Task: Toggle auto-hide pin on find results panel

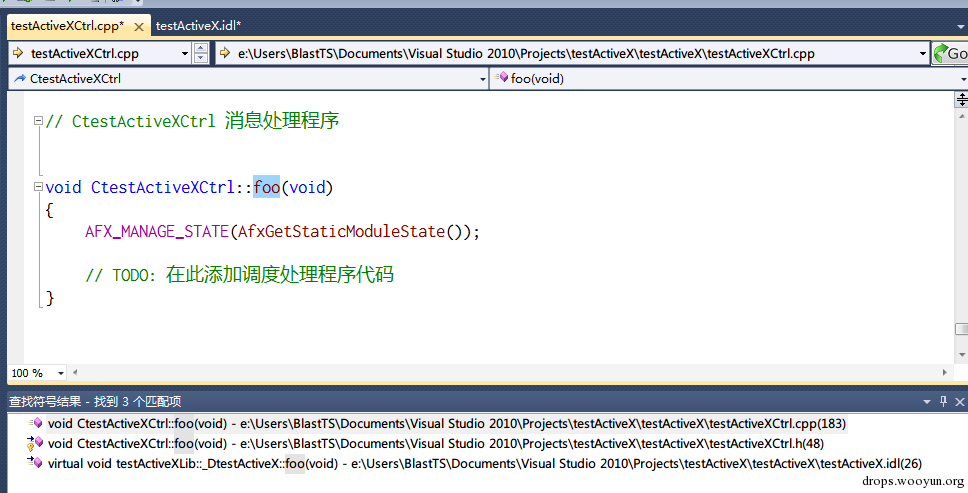Action: (x=942, y=401)
